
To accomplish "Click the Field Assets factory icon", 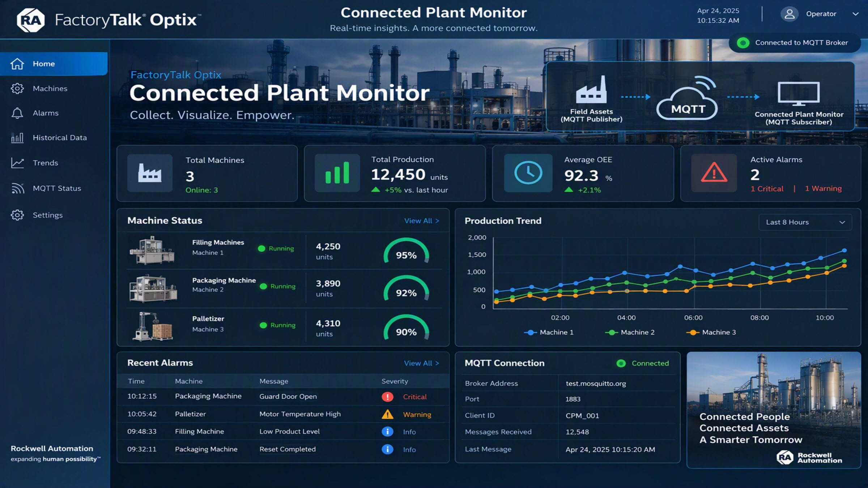I will [x=591, y=89].
